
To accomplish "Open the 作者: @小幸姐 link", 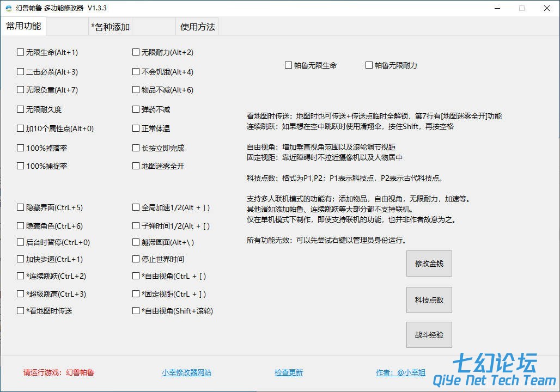I will (x=400, y=373).
